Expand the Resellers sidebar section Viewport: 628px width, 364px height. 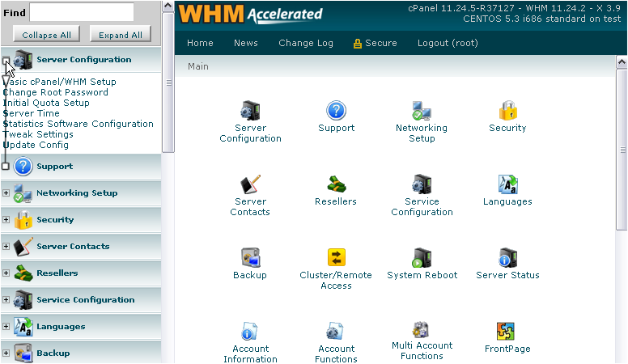(6, 273)
